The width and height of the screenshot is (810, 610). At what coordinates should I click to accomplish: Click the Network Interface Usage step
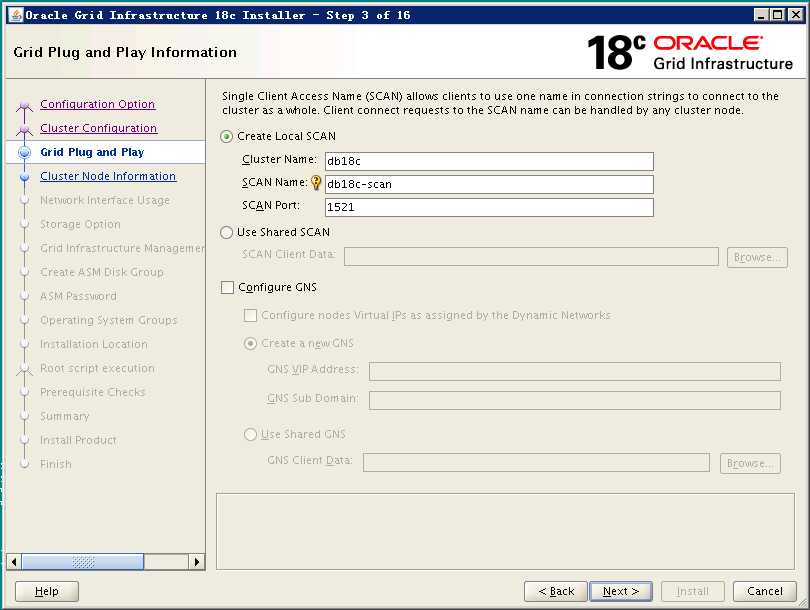(x=105, y=200)
